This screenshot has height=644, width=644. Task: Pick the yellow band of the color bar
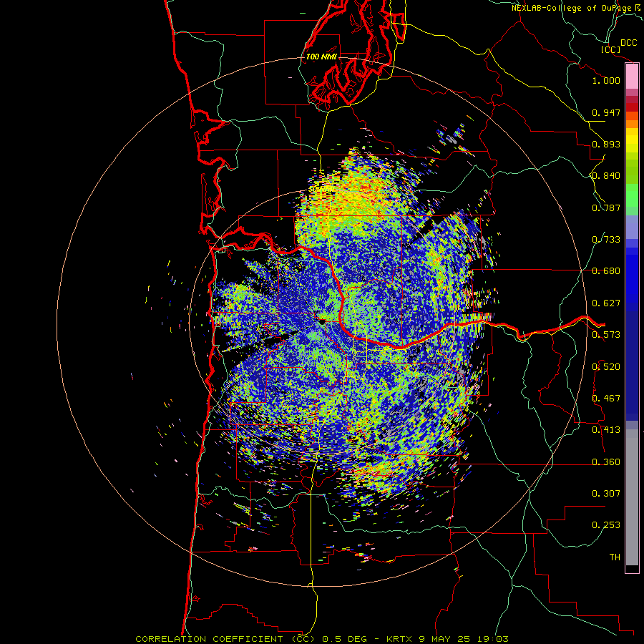[632, 140]
